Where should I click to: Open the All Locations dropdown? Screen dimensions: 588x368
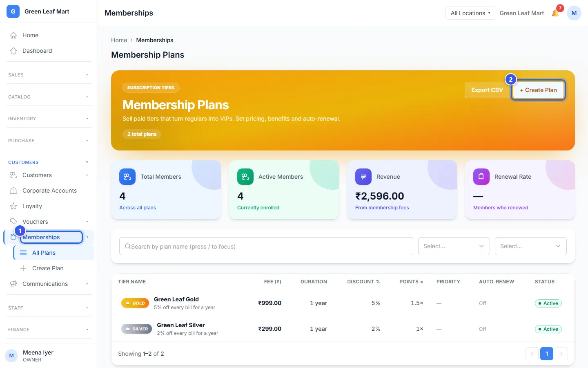point(470,13)
